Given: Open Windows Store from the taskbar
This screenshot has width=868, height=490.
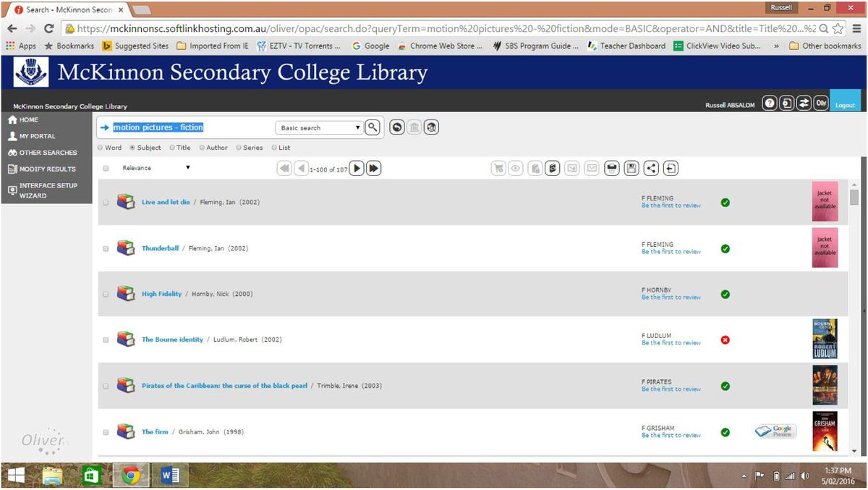Looking at the screenshot, I should pos(91,476).
